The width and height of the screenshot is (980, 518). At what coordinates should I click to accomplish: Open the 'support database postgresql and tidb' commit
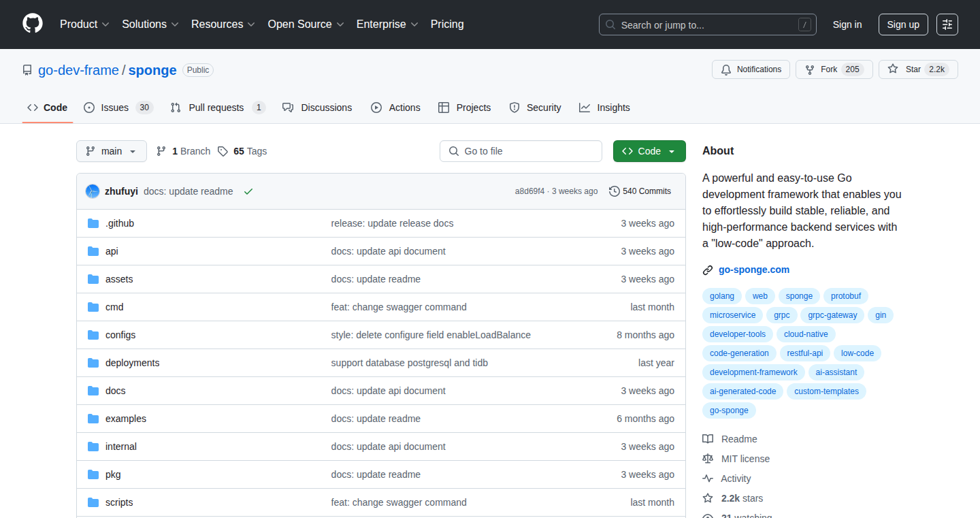[410, 363]
